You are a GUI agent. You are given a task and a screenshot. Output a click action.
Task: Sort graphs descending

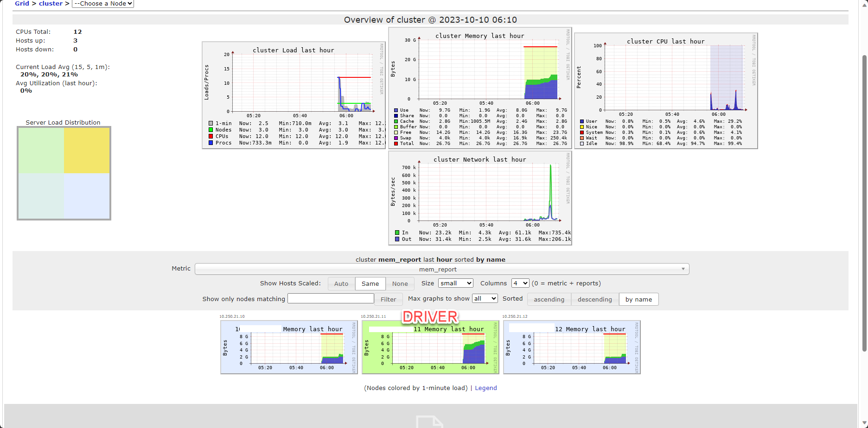[594, 299]
